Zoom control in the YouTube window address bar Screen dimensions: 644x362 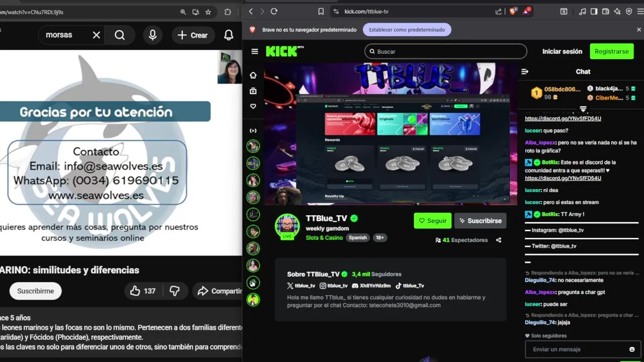183,12
